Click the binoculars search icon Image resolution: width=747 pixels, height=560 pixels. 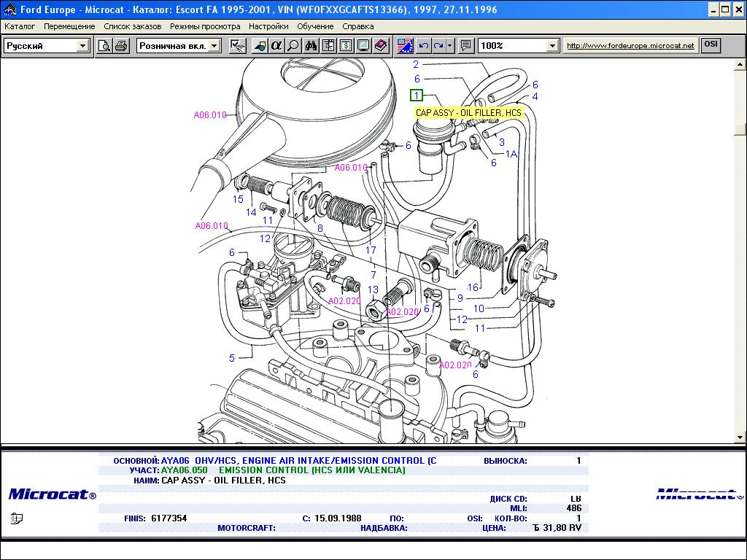tap(311, 46)
